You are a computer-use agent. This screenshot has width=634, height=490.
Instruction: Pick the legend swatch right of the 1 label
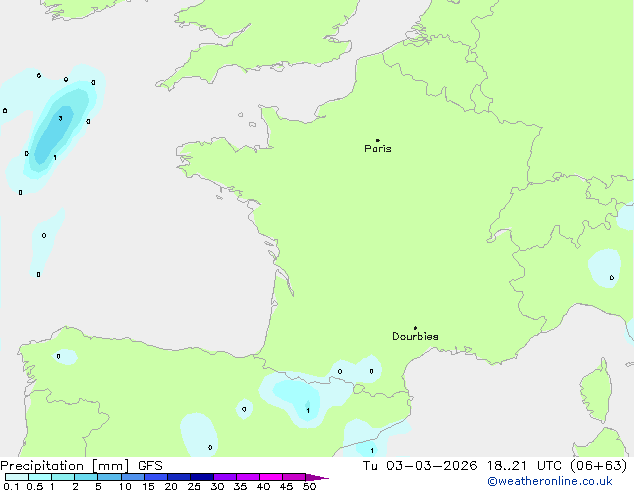pyautogui.click(x=63, y=477)
